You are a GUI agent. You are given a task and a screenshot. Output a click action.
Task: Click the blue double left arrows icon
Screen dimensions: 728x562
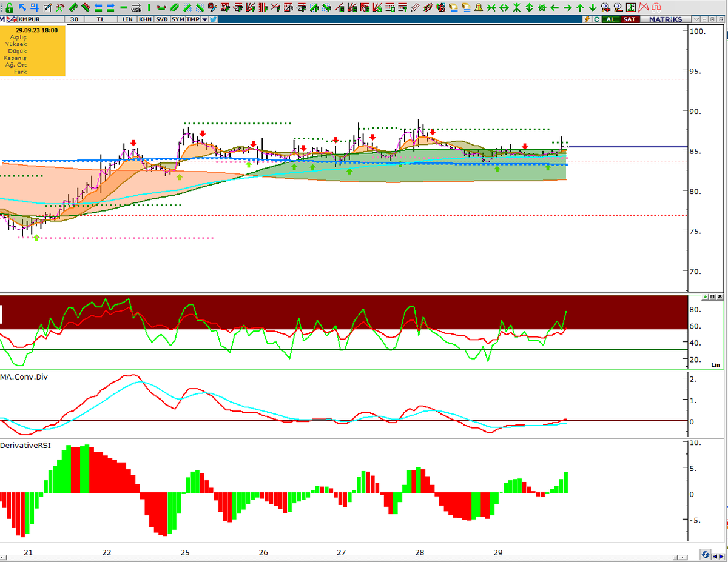click(x=98, y=8)
